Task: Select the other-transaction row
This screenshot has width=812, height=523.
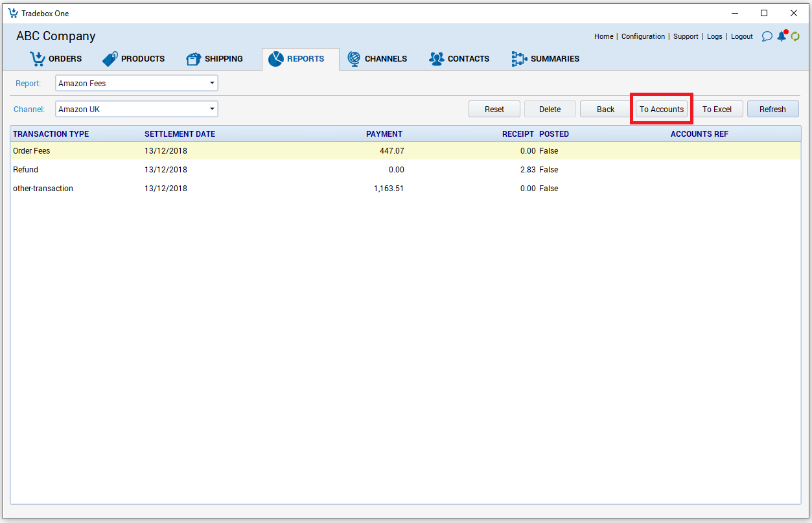Action: pos(406,189)
